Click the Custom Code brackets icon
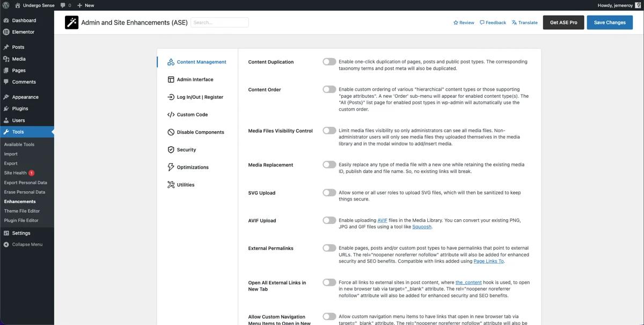The width and height of the screenshot is (644, 325). (x=171, y=114)
